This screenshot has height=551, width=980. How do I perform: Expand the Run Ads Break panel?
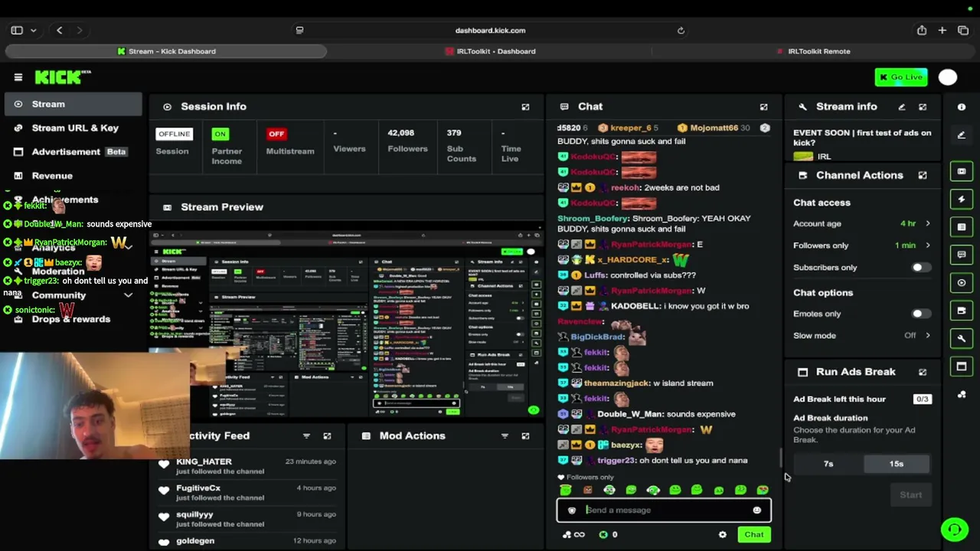(923, 372)
